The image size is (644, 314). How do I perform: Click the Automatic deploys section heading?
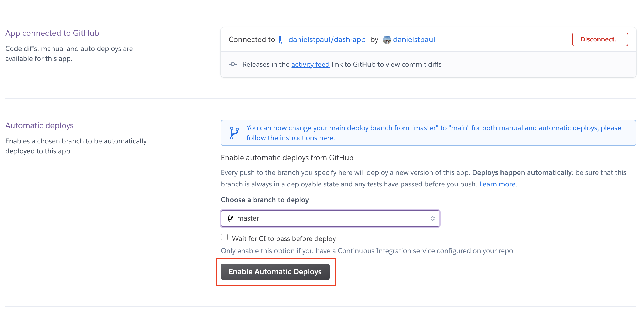pyautogui.click(x=39, y=125)
